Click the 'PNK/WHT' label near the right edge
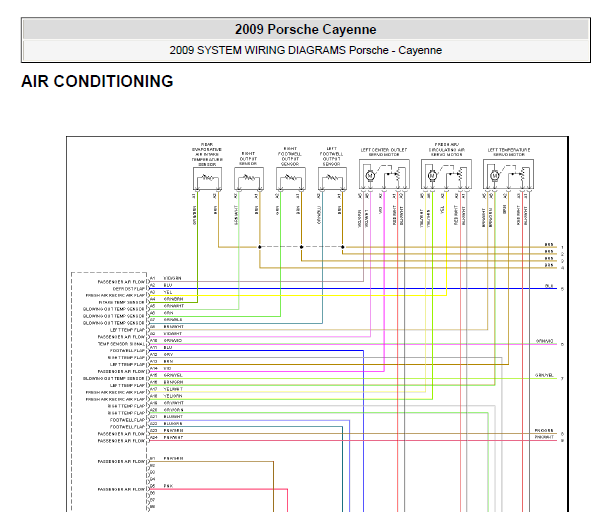Image resolution: width=608 pixels, height=512 pixels. click(544, 438)
